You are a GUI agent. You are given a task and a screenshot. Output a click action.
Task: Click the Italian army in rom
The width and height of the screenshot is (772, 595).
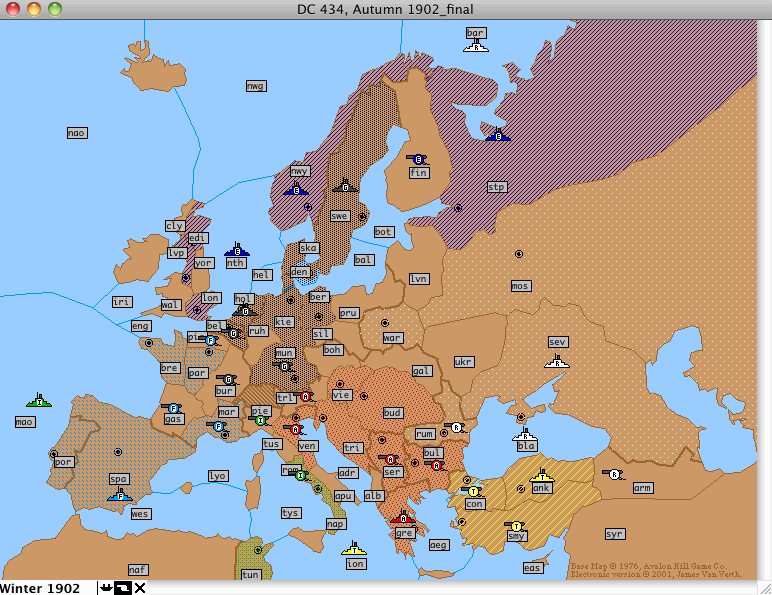point(300,475)
